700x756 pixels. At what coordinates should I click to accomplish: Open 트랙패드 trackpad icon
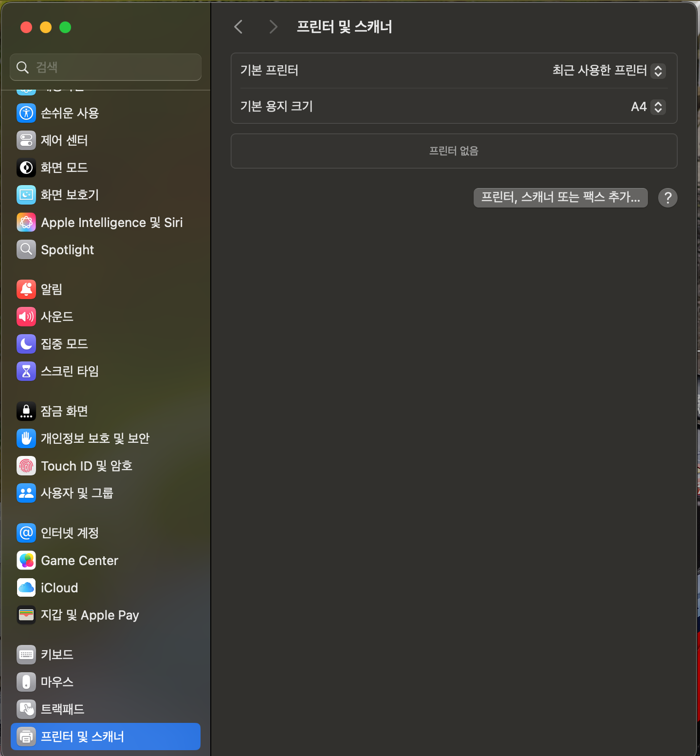pyautogui.click(x=26, y=709)
